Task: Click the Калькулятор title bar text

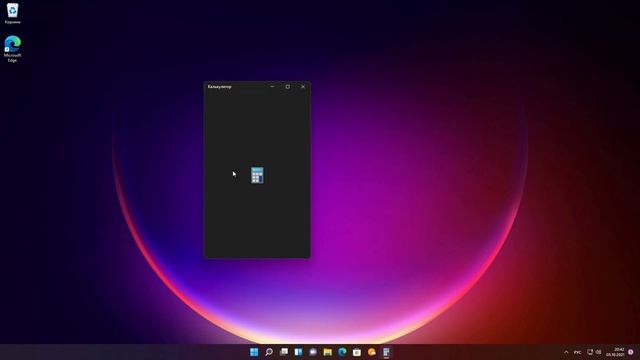Action: tap(220, 87)
